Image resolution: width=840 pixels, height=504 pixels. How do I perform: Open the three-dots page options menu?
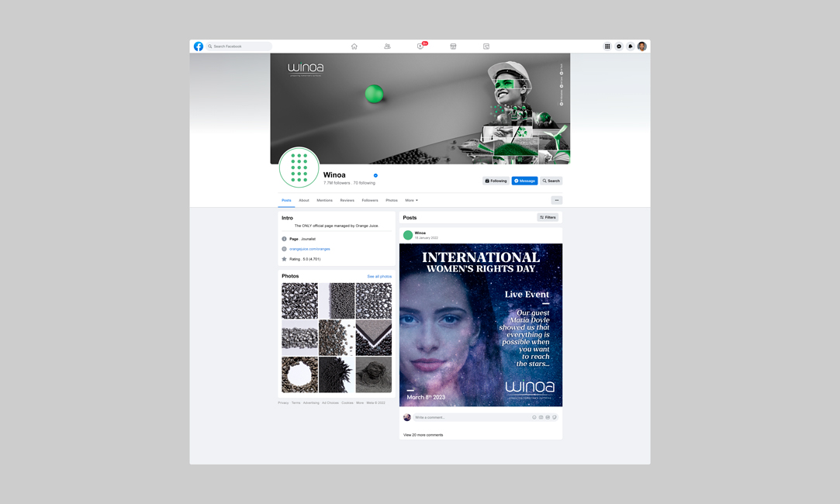point(556,200)
